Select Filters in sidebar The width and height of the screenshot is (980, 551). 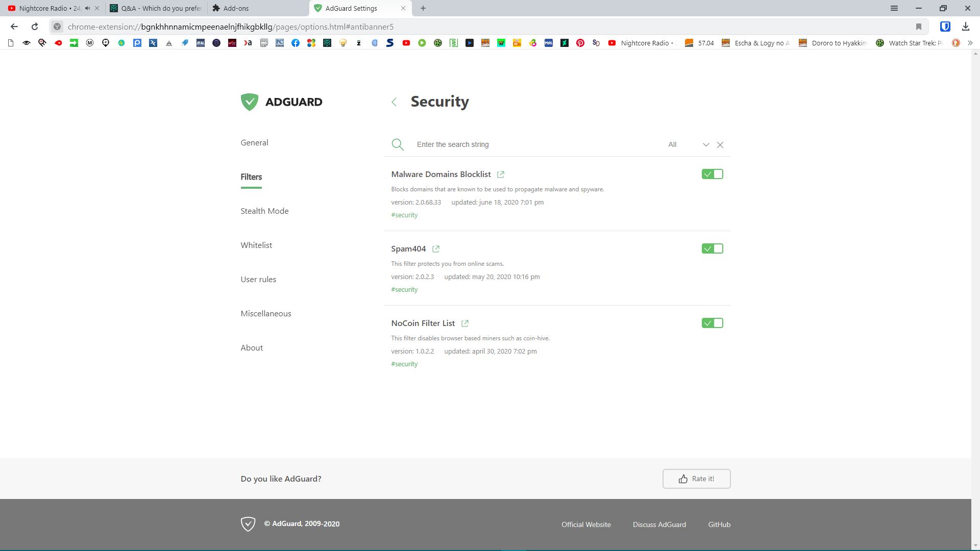[251, 177]
